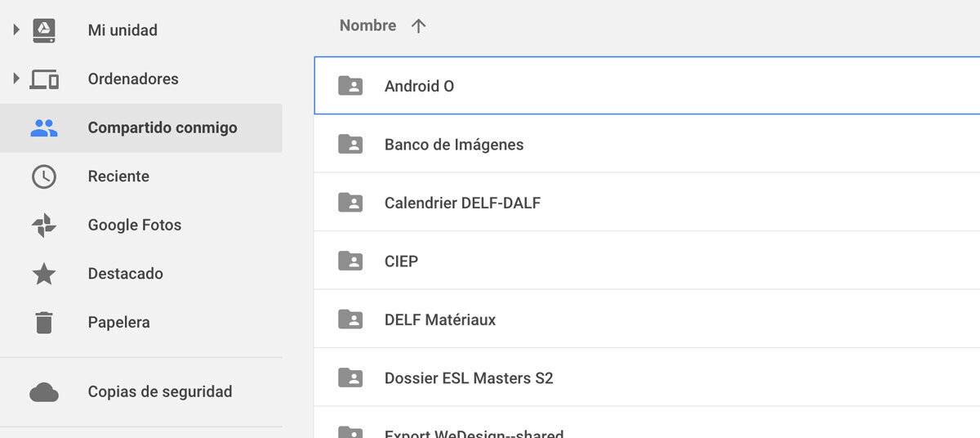Click the Calendrier DELF-DALF folder icon
Viewport: 980px width, 438px height.
350,203
